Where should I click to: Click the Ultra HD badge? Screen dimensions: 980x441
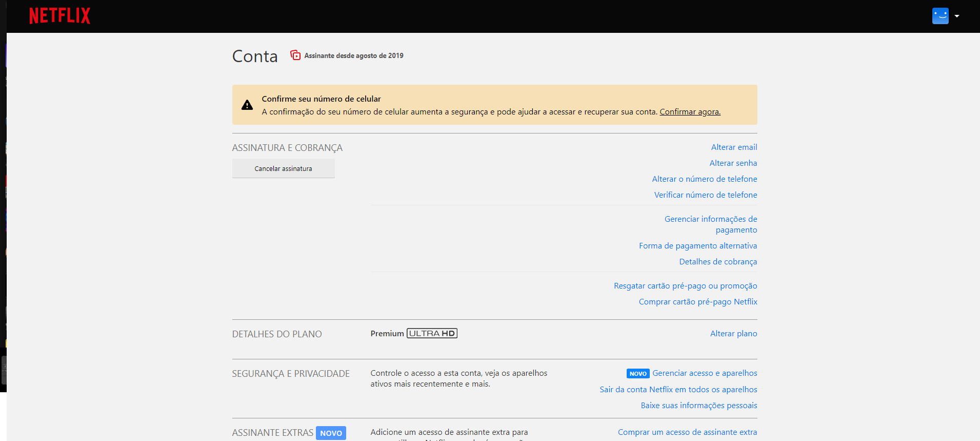[432, 333]
